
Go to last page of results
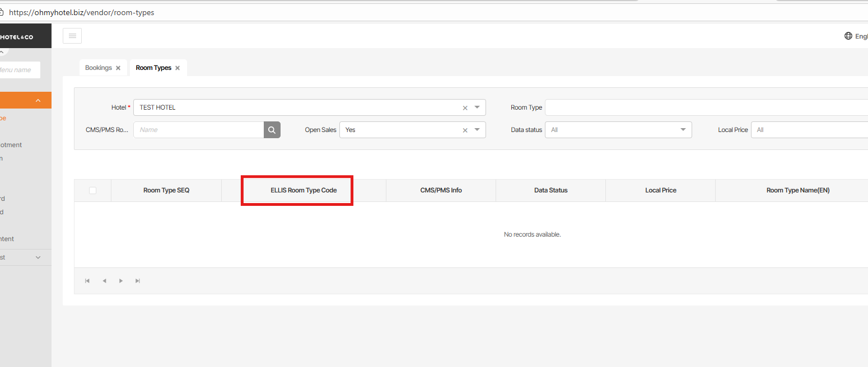pos(138,281)
